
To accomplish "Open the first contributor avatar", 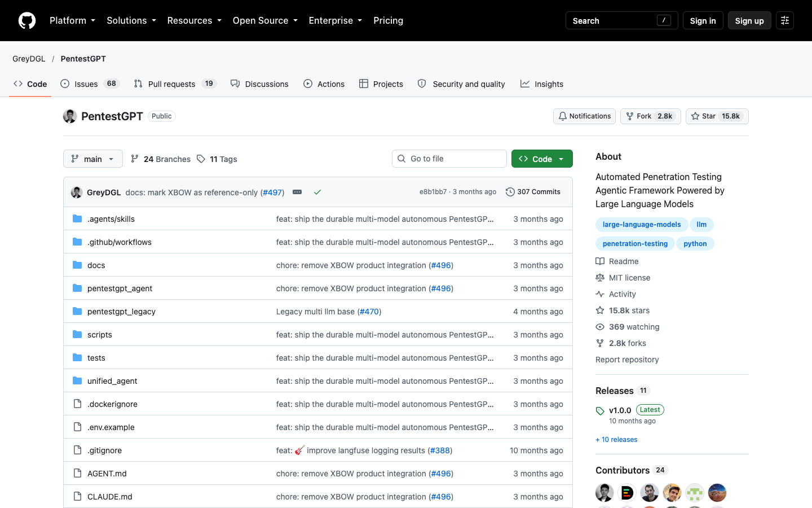I will (x=604, y=493).
